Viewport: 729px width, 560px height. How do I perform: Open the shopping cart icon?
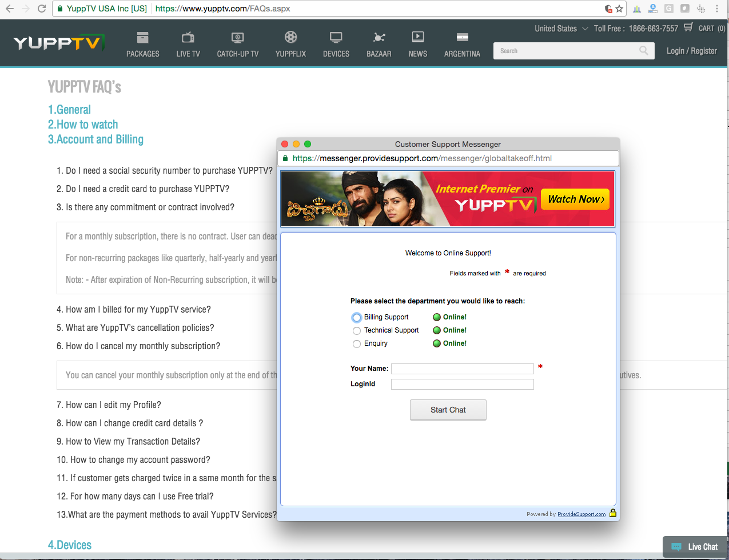[688, 27]
